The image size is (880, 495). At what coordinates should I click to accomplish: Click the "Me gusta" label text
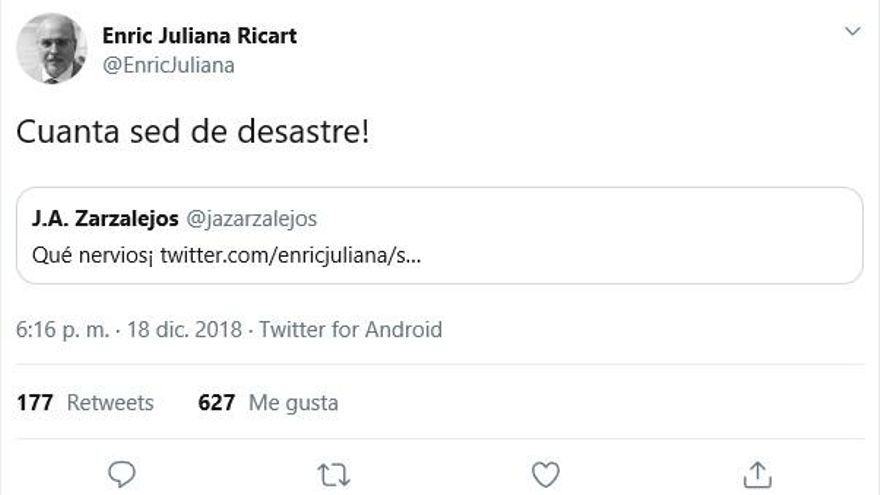(293, 403)
